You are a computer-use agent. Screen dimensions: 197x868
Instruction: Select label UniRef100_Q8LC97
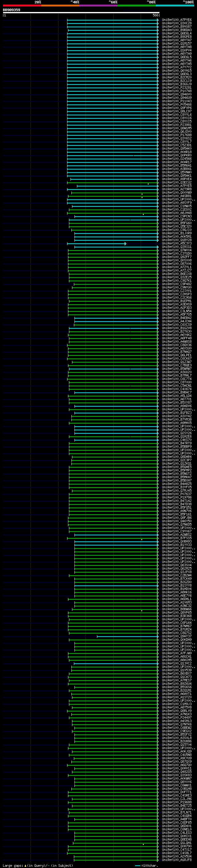pyautogui.click(x=177, y=111)
